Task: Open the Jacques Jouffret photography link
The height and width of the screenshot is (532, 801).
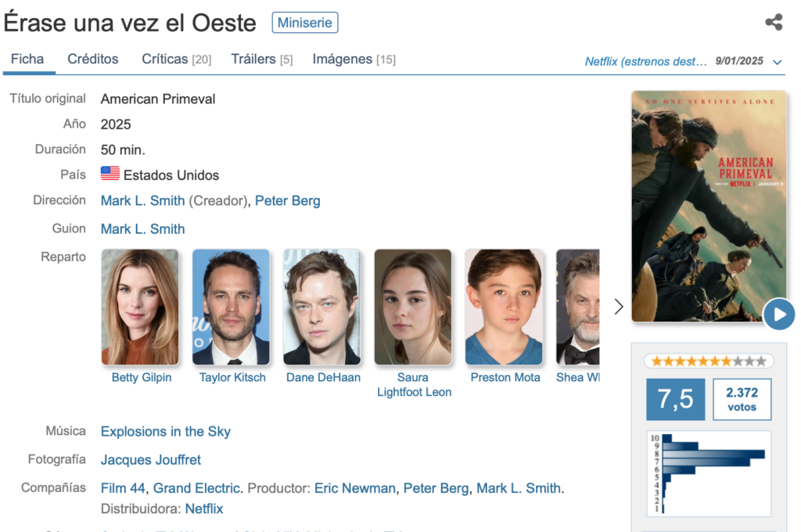Action: 151,459
